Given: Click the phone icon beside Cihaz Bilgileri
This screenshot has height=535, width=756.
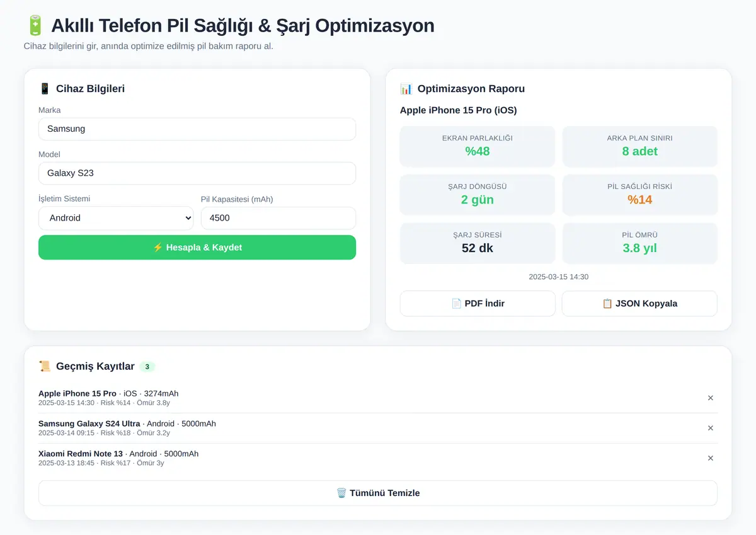Looking at the screenshot, I should tap(44, 89).
